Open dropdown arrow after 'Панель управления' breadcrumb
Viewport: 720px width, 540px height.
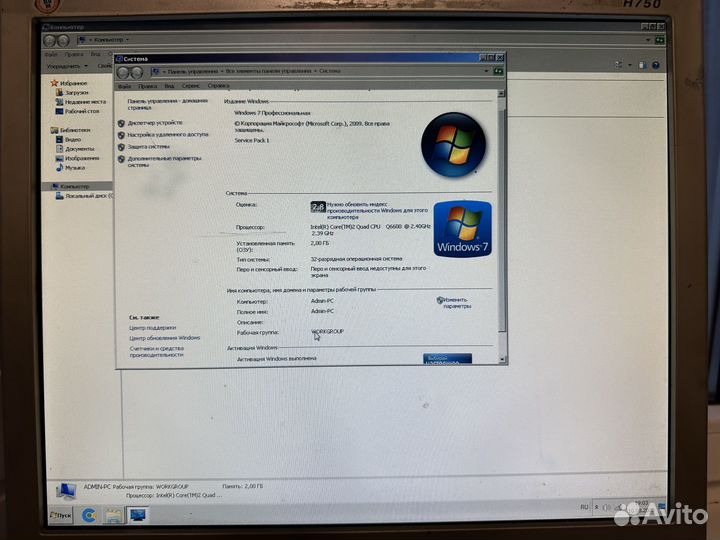[222, 72]
